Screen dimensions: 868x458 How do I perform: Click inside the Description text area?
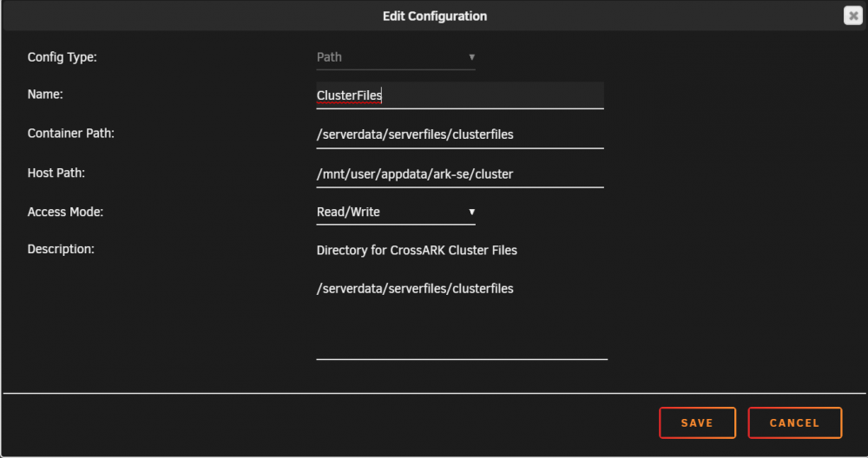click(x=463, y=298)
